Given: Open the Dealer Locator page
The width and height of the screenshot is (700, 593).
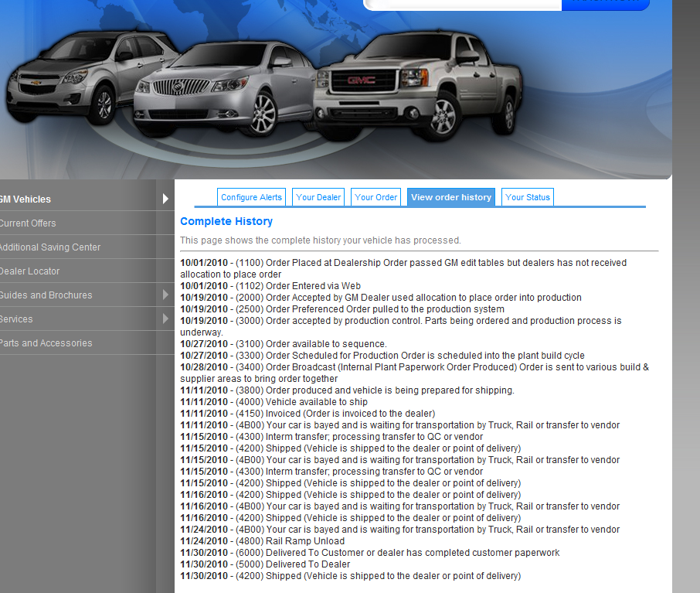Looking at the screenshot, I should (29, 271).
